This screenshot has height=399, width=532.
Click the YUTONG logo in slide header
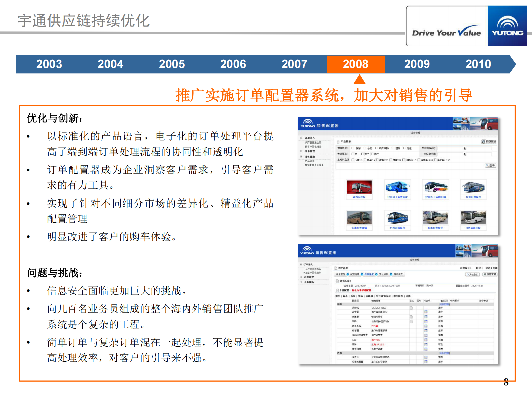(507, 26)
